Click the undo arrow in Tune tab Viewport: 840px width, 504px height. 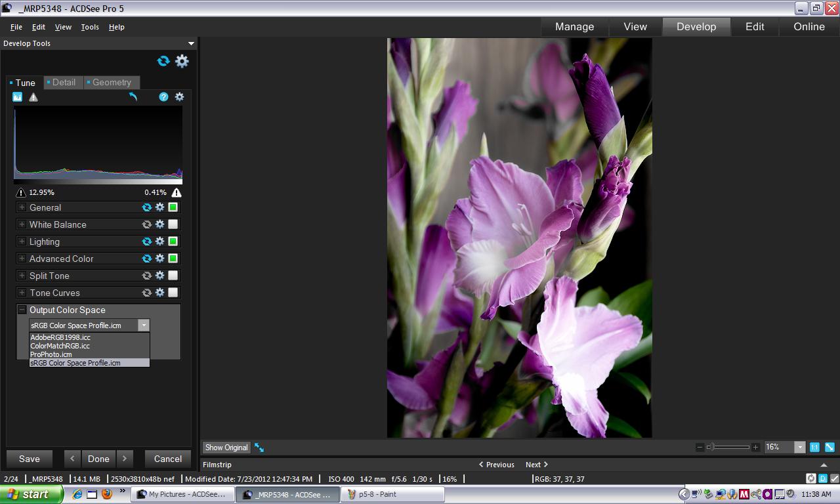click(133, 97)
